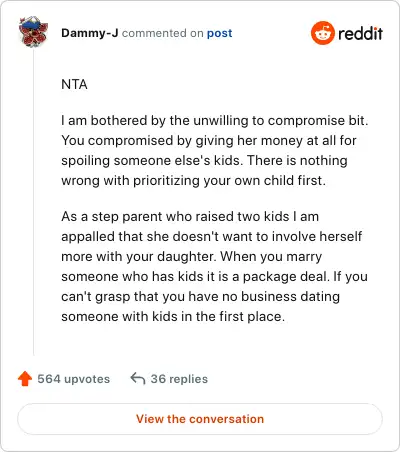This screenshot has height=452, width=400.
Task: Click the line "wrong with prioritizing your own child first"
Action: coord(193,181)
